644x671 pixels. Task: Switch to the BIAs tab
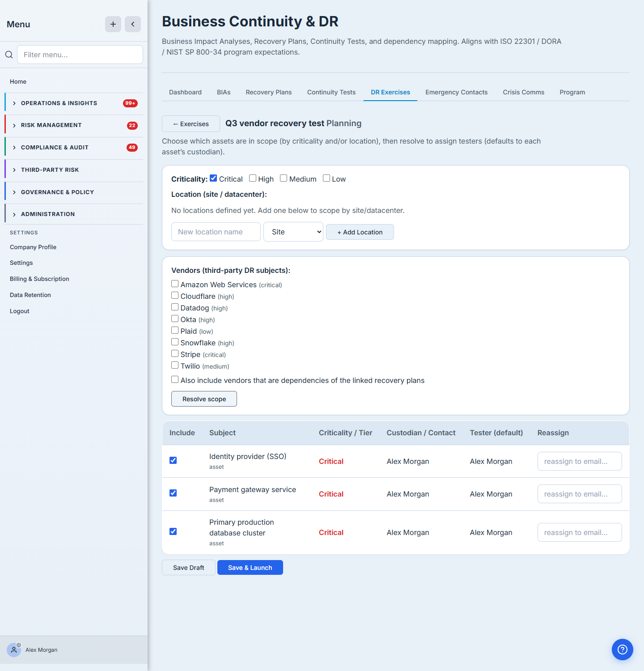224,92
